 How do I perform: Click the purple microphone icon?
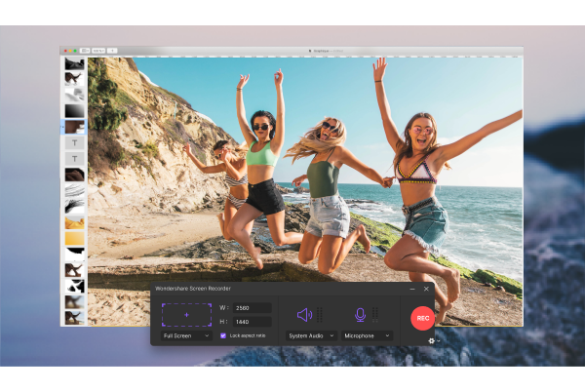point(360,315)
